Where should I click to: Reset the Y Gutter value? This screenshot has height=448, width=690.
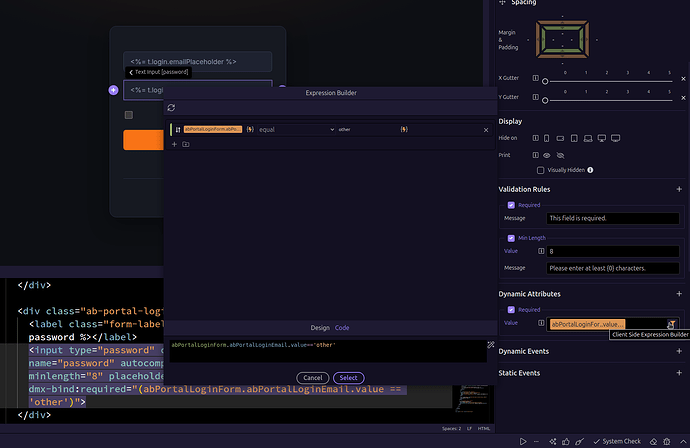tap(683, 98)
